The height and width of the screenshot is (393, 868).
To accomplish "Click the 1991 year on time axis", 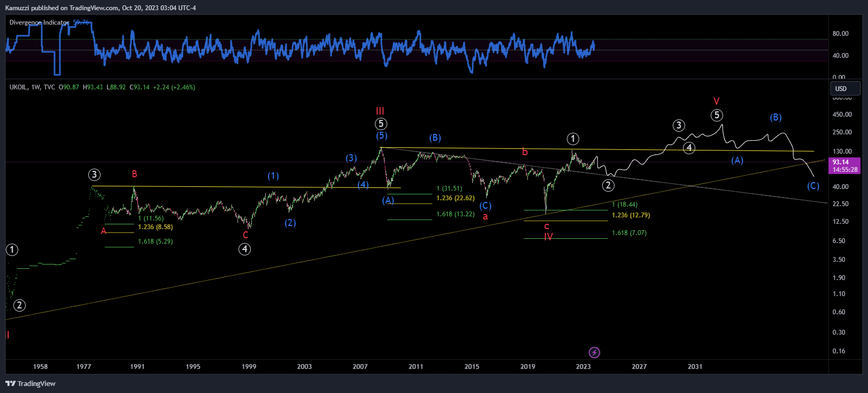I will click(x=137, y=367).
